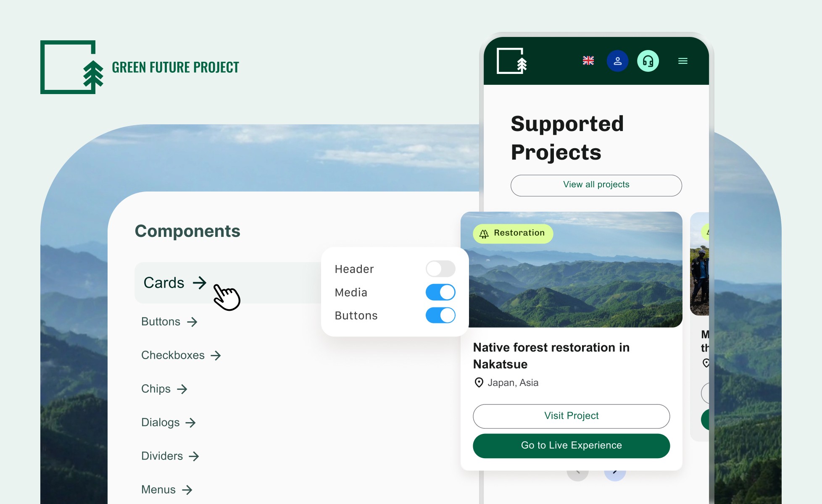Click the GREEN FUTURE PROJECT wordmark

coord(175,67)
